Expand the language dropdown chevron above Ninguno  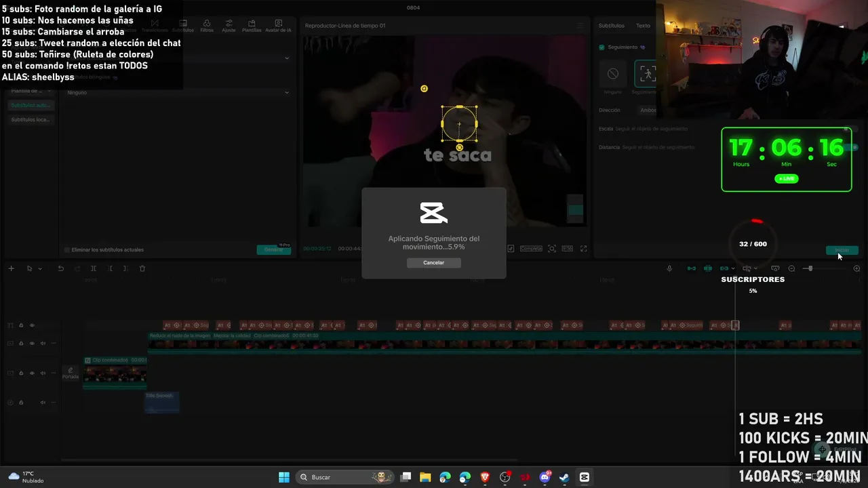point(286,58)
